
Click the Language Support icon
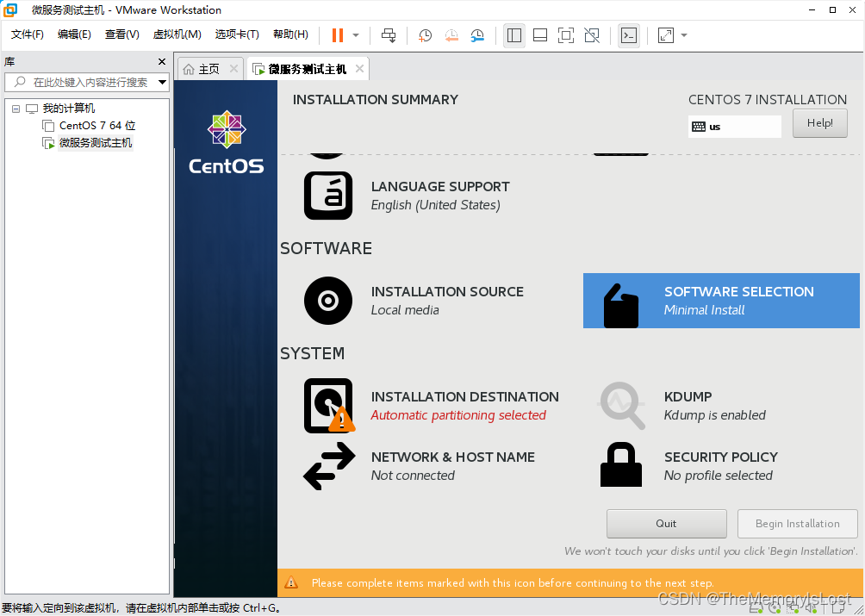pos(328,196)
